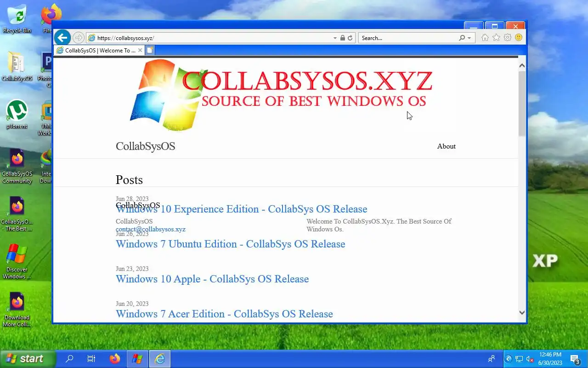Refresh the page with the reload icon
588x368 pixels.
pos(350,38)
